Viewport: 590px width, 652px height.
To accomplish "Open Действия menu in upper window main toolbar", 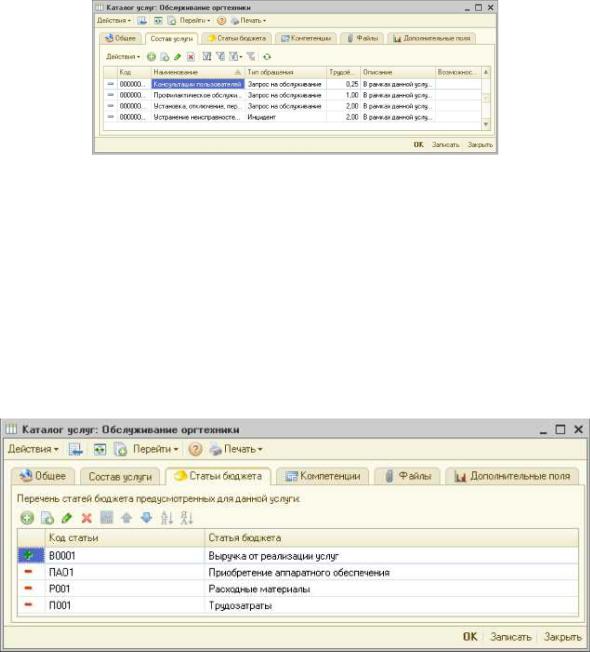I will 114,20.
